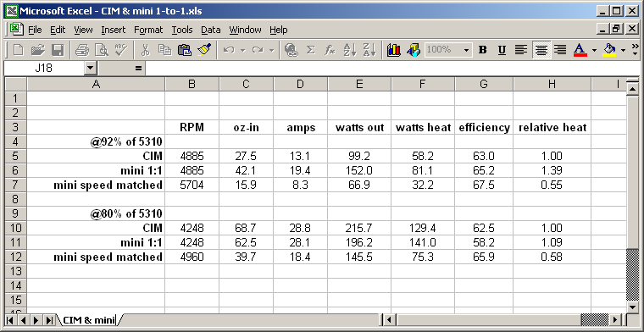The width and height of the screenshot is (644, 332).
Task: Activate the Format Painter brush
Action: pos(204,50)
